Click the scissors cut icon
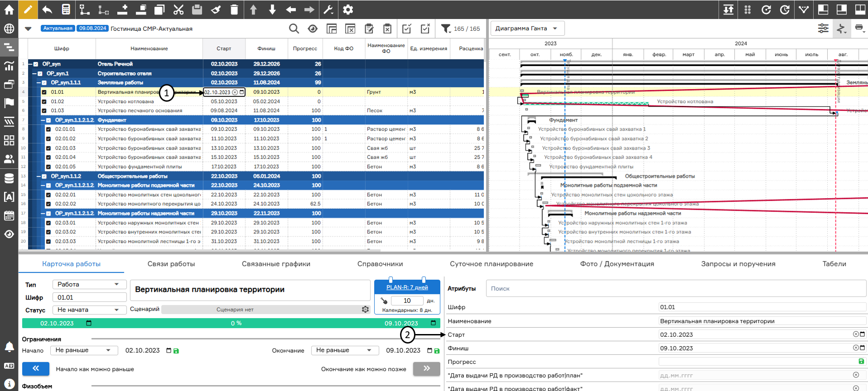 click(179, 9)
